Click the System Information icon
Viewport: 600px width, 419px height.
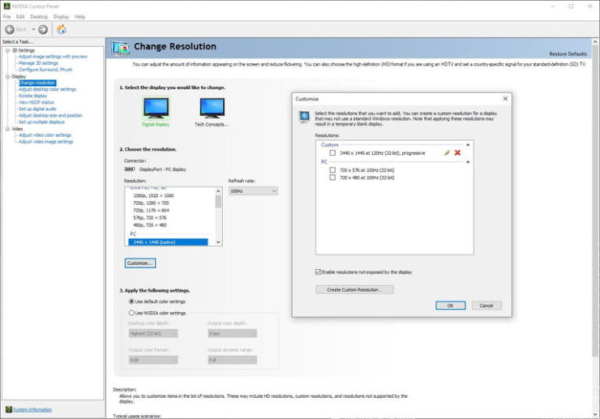point(9,409)
